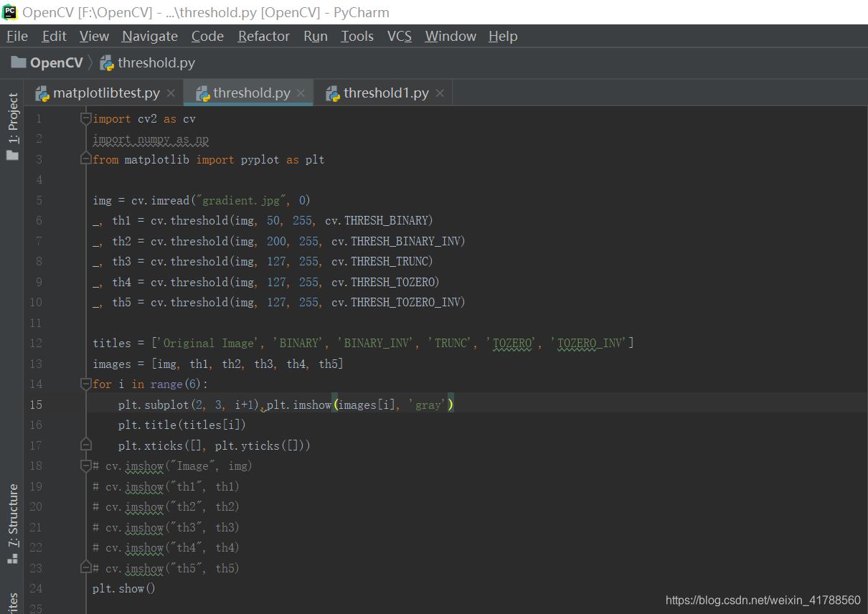Open the View menu
This screenshot has width=868, height=614.
tap(94, 37)
